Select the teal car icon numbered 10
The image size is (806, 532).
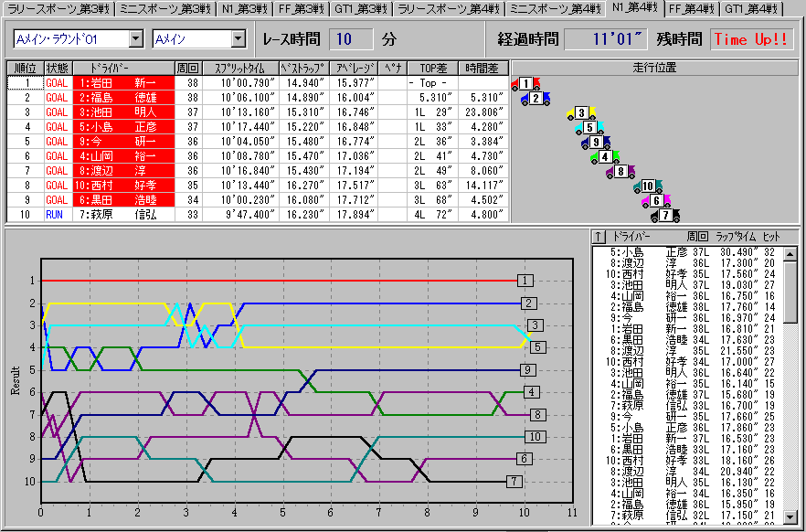646,186
